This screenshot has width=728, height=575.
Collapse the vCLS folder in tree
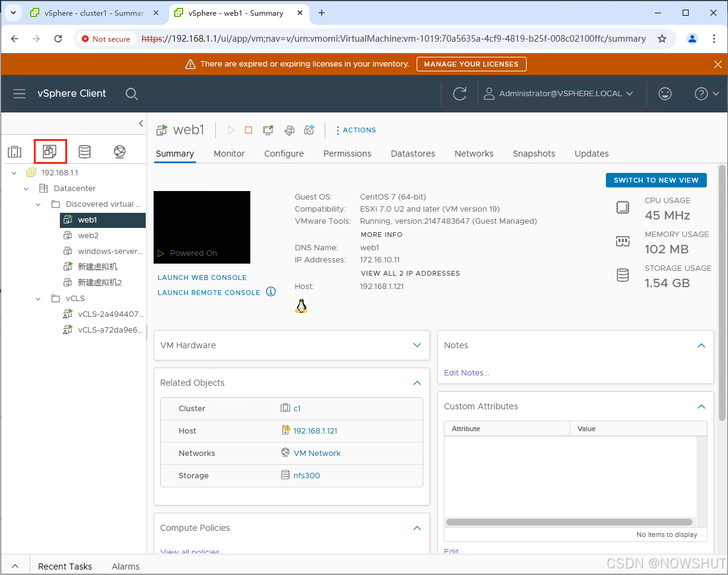[38, 299]
